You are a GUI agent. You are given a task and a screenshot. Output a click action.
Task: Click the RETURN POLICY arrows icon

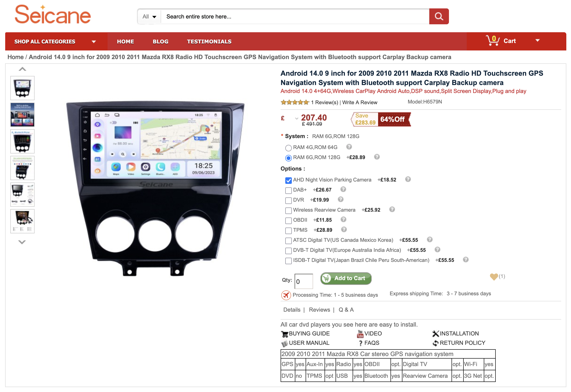pyautogui.click(x=436, y=343)
